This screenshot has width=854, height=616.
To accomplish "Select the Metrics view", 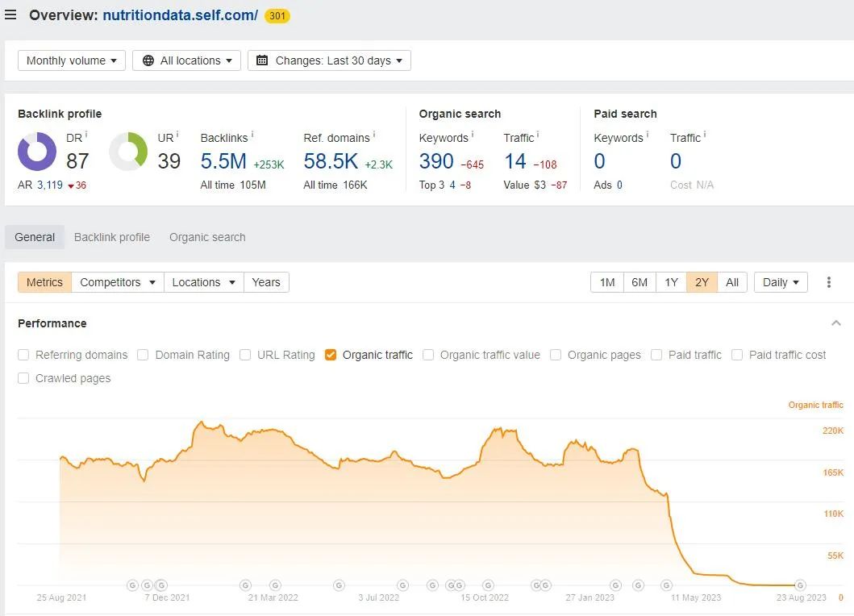I will (44, 282).
